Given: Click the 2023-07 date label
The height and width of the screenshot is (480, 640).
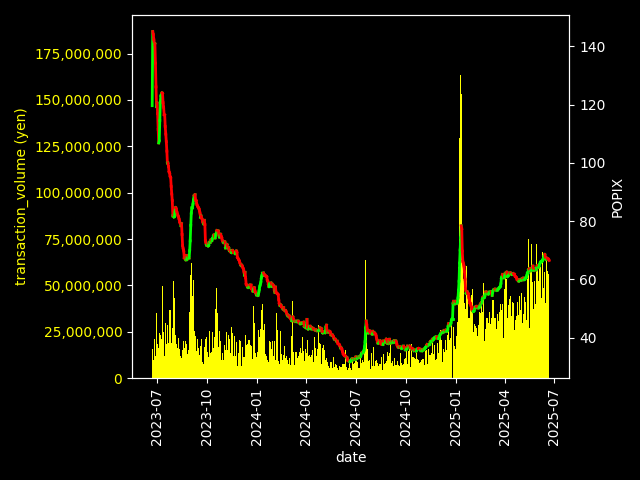Looking at the screenshot, I should (x=156, y=418).
